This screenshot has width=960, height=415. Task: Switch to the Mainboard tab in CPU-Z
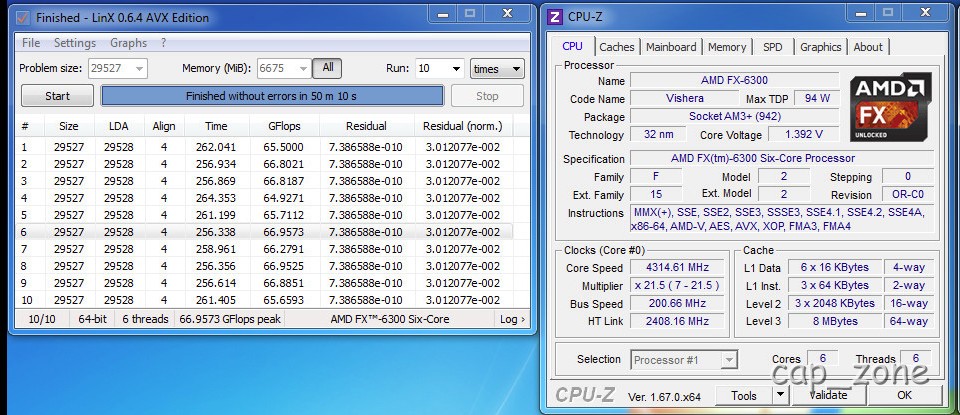pos(671,47)
